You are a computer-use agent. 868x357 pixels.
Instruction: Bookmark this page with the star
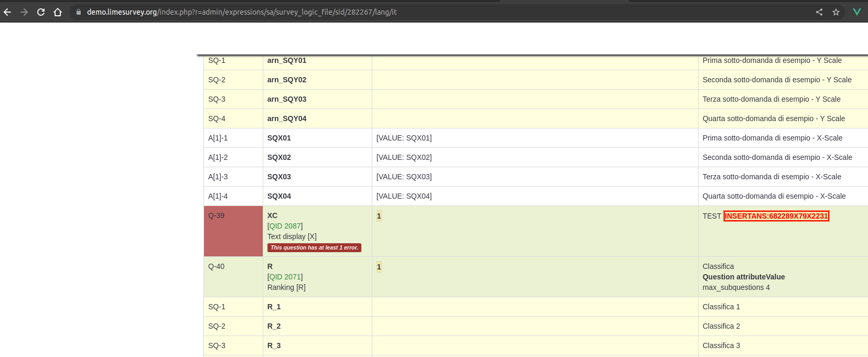836,12
